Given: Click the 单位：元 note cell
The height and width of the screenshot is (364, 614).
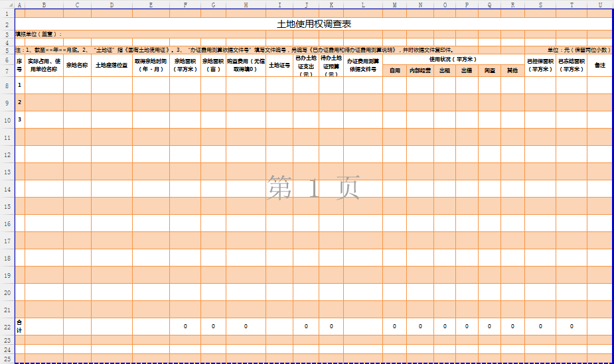Looking at the screenshot, I should point(578,50).
